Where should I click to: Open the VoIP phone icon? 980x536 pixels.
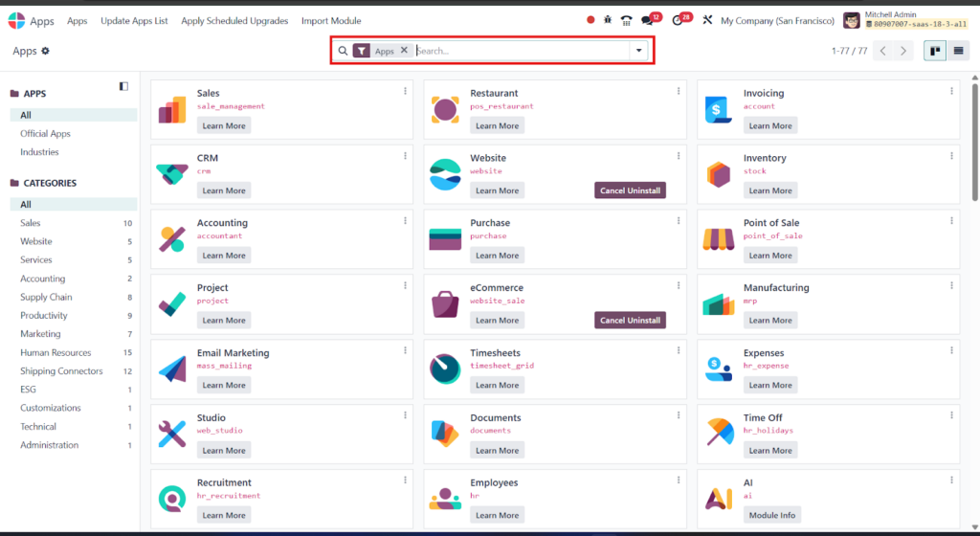click(626, 21)
